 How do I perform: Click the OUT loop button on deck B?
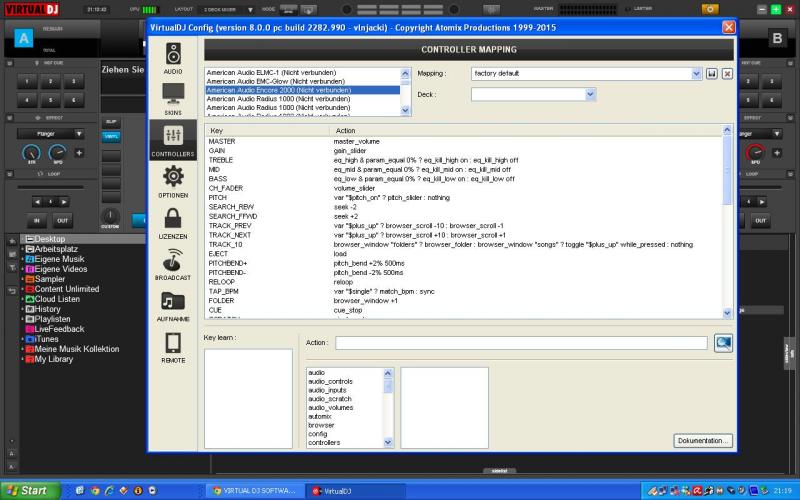tap(761, 220)
